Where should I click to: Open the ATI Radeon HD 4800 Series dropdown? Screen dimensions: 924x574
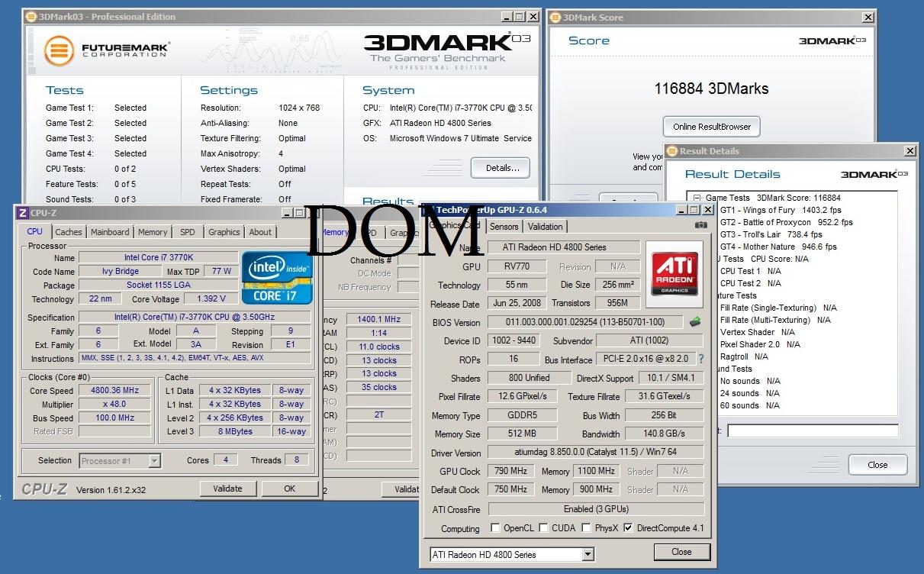tap(588, 554)
